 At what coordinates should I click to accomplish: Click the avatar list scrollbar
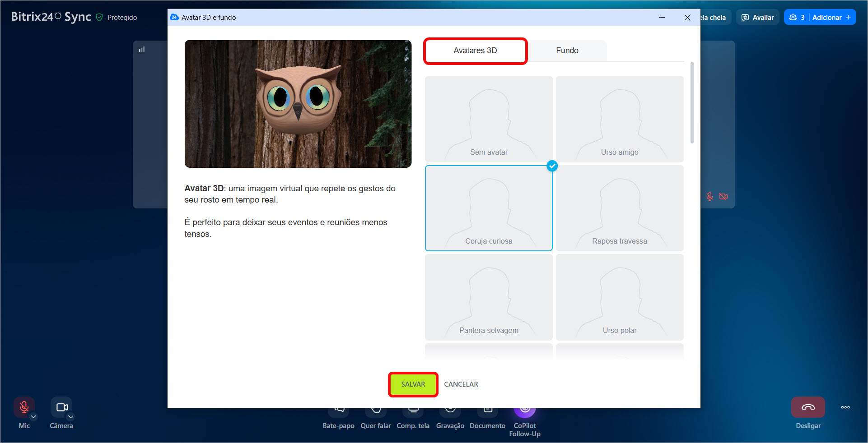click(692, 104)
